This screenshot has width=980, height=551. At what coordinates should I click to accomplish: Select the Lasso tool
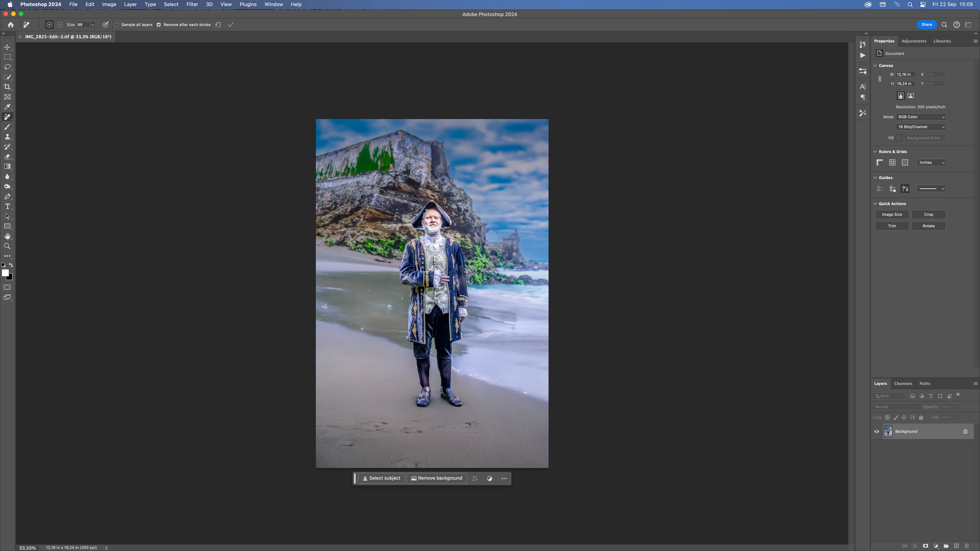[7, 67]
